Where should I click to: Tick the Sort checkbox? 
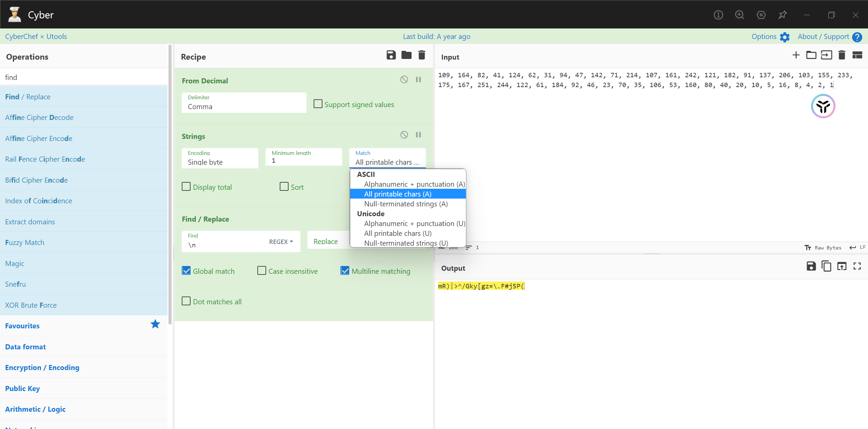(284, 186)
